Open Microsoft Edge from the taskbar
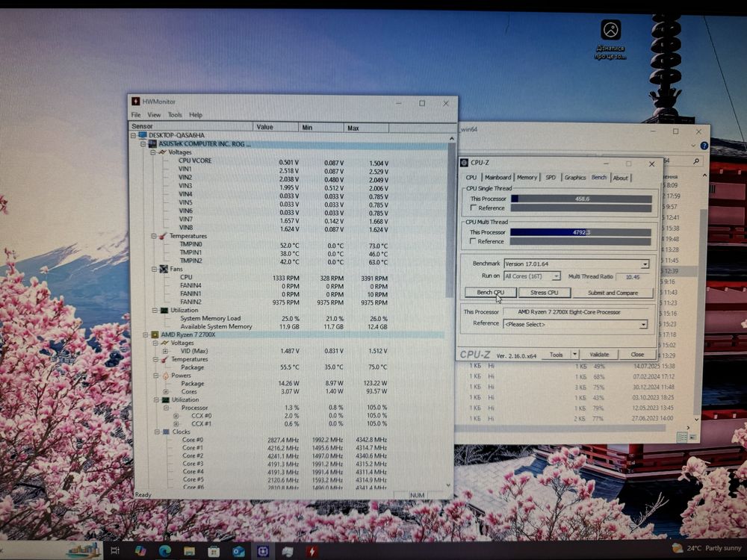Image resolution: width=747 pixels, height=560 pixels. coord(165,551)
